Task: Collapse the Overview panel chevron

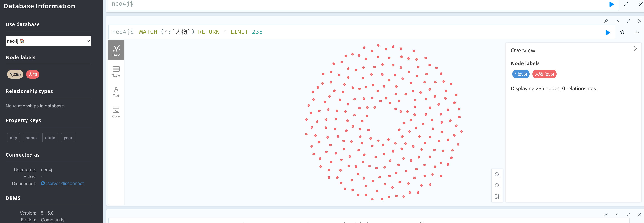Action: pos(635,48)
